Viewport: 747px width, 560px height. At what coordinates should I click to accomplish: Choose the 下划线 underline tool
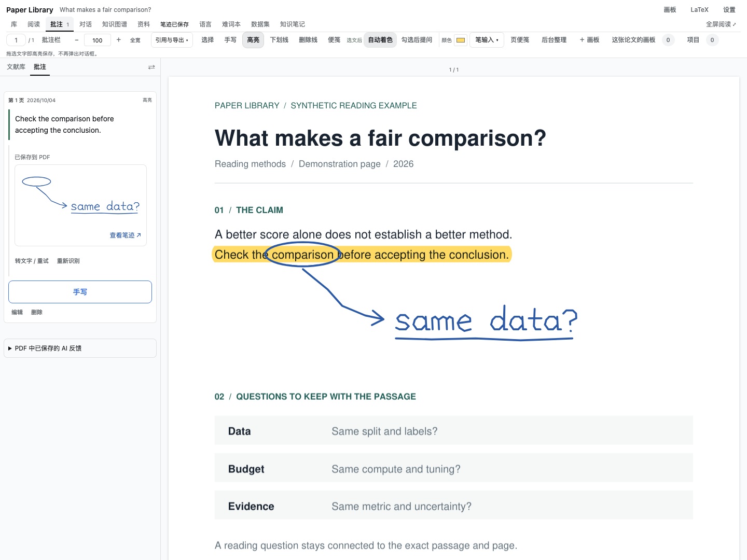click(x=279, y=40)
